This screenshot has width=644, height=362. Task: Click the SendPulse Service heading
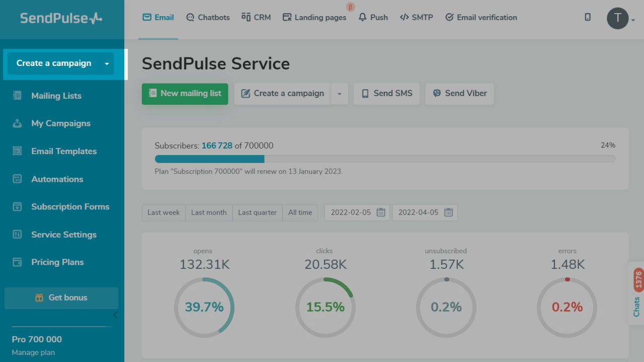click(216, 64)
